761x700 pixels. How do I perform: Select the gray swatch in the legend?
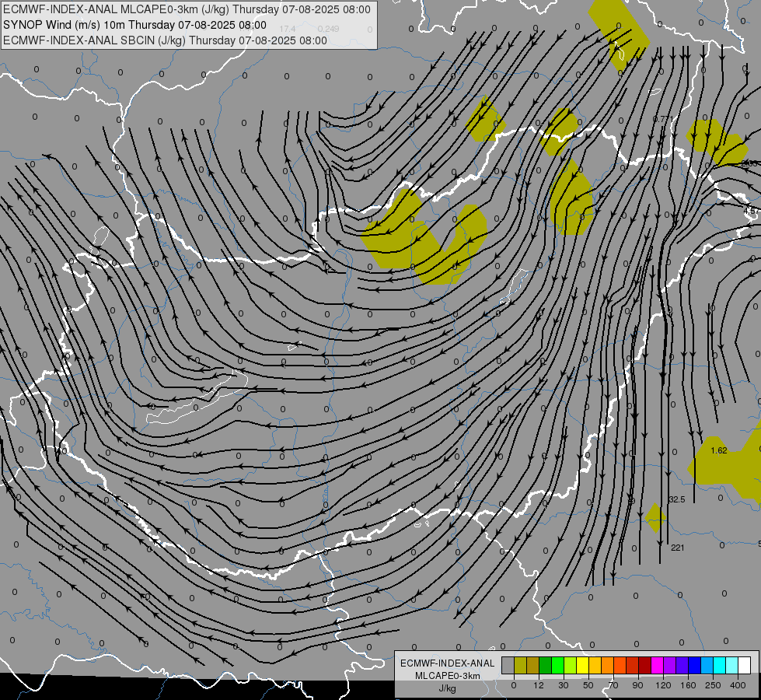(508, 666)
